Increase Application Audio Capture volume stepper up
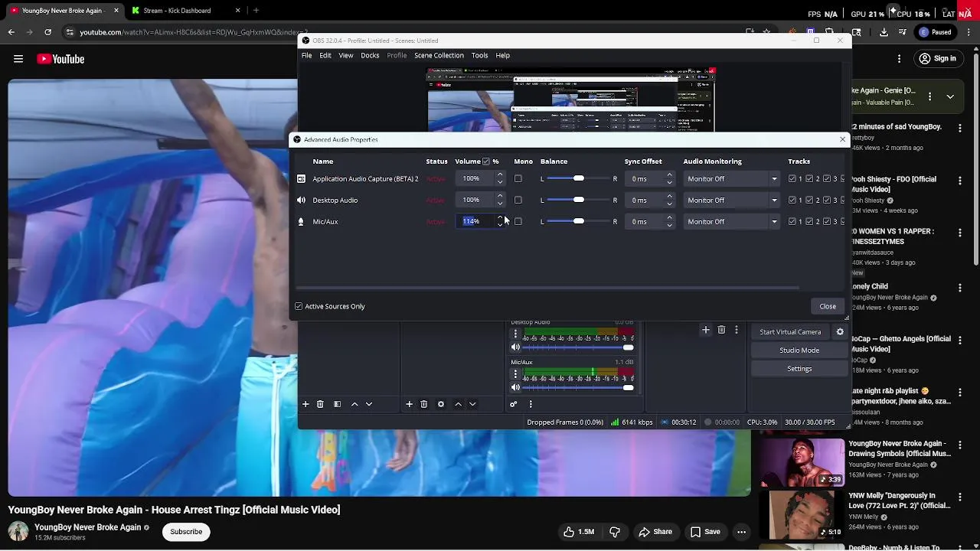 [500, 175]
